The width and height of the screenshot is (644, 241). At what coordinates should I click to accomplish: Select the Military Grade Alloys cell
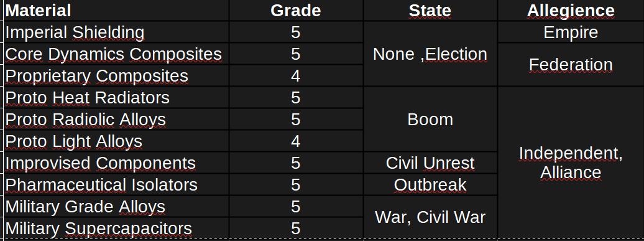pos(116,207)
